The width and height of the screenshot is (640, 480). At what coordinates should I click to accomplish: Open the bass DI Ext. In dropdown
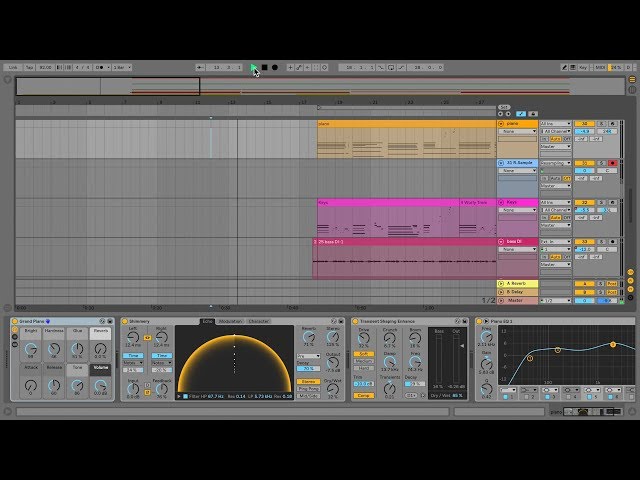[556, 242]
